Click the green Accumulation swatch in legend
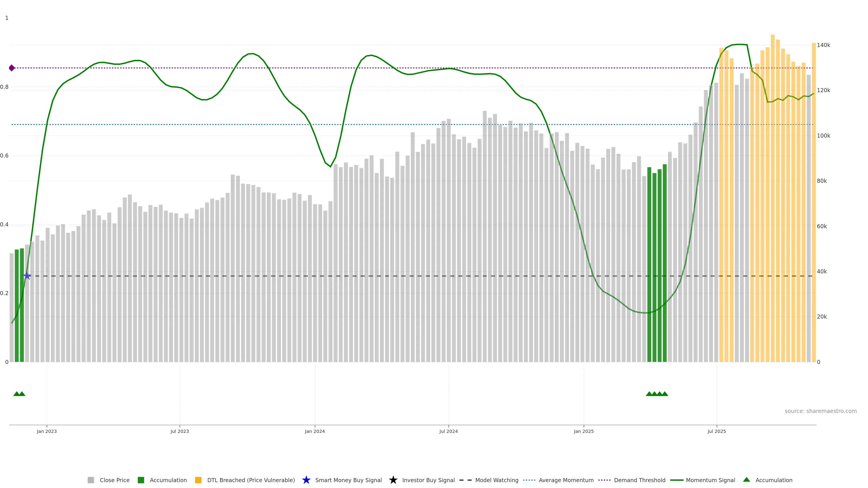Image resolution: width=868 pixels, height=488 pixels. pyautogui.click(x=141, y=480)
